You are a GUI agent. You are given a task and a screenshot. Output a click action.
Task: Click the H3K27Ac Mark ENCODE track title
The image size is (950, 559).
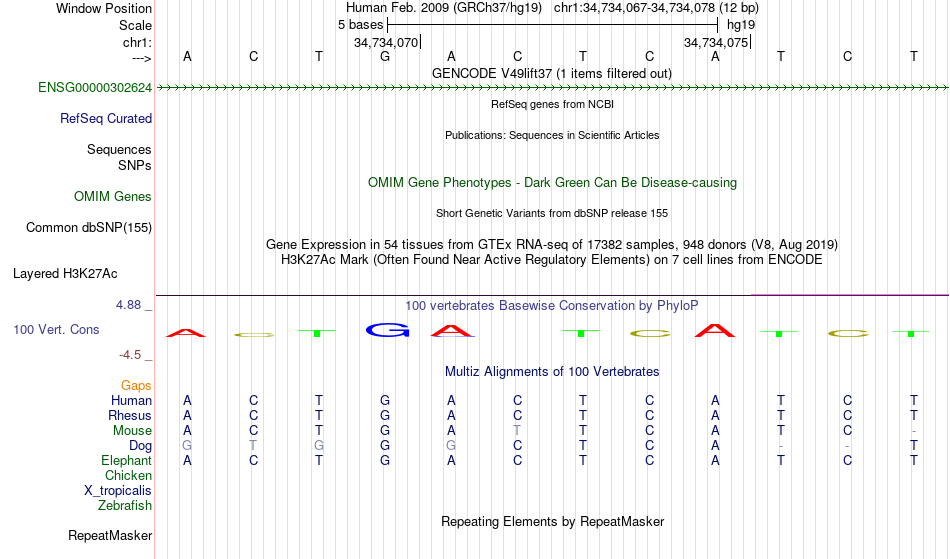(x=552, y=260)
